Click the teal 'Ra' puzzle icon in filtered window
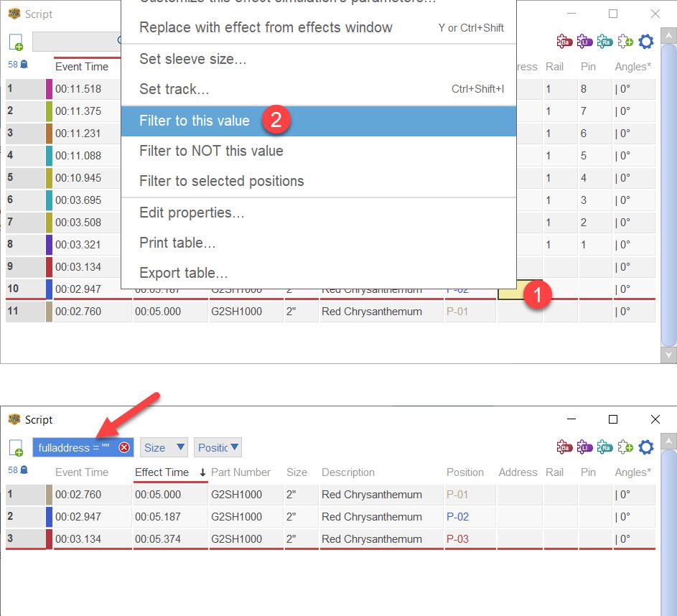The image size is (677, 616). coord(604,447)
